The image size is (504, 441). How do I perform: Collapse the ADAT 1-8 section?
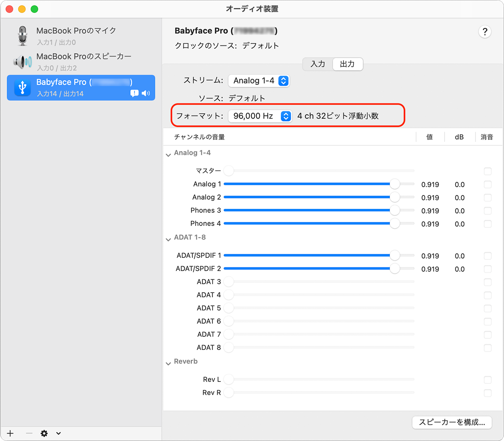(x=168, y=239)
